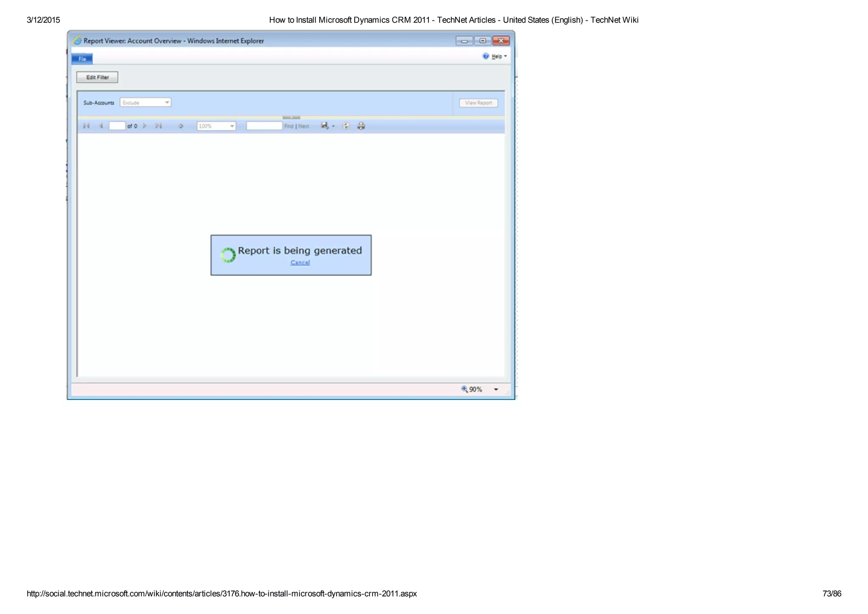Go back to parent report

coord(181,126)
